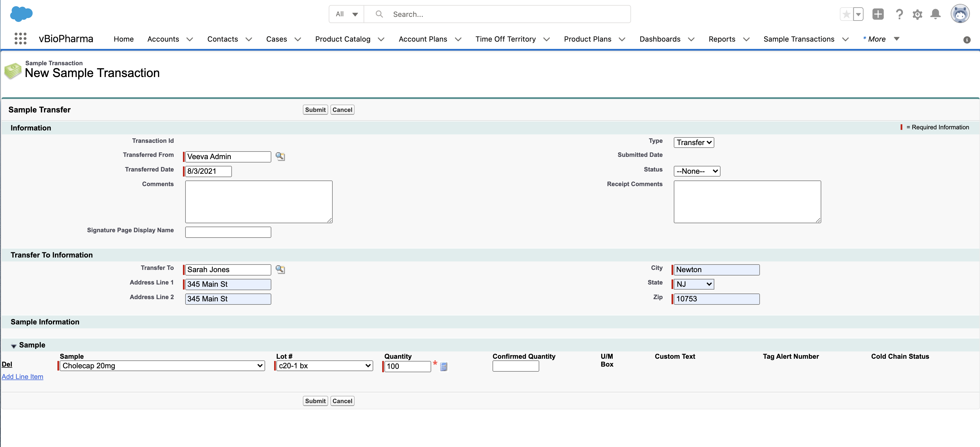Click the favorites star icon
Viewport: 980px width, 447px height.
(x=846, y=14)
